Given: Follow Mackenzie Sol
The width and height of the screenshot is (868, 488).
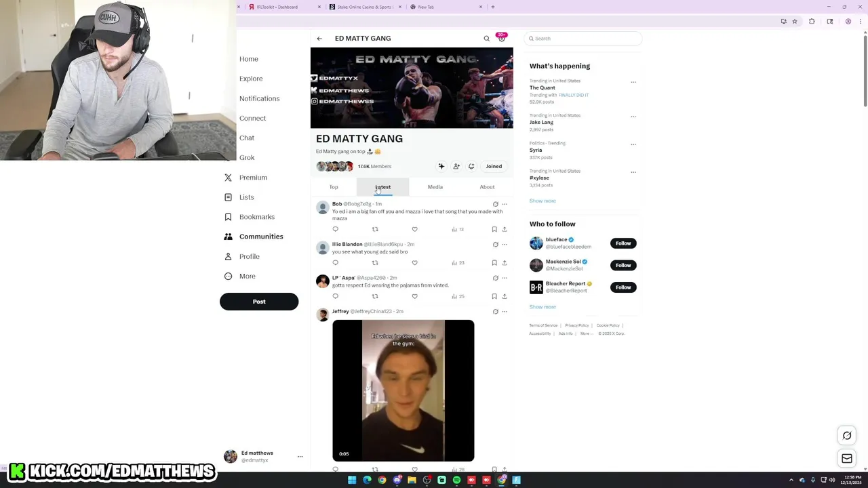Looking at the screenshot, I should coord(623,265).
